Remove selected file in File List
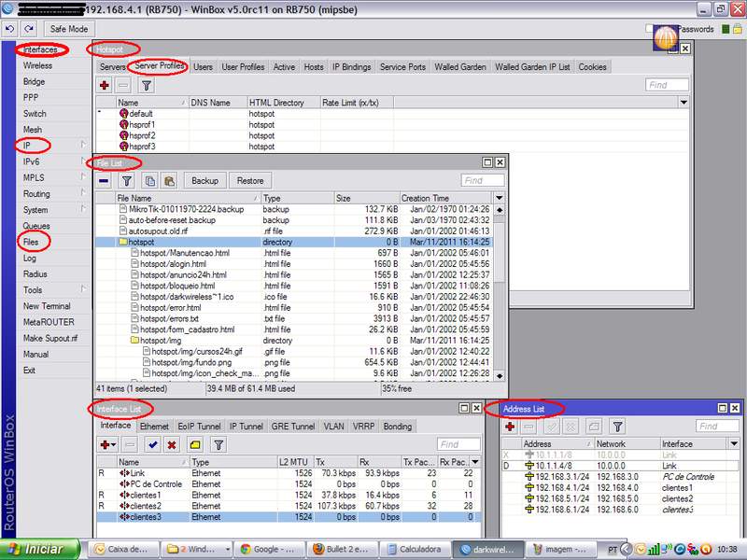This screenshot has height=560, width=747. click(x=104, y=180)
